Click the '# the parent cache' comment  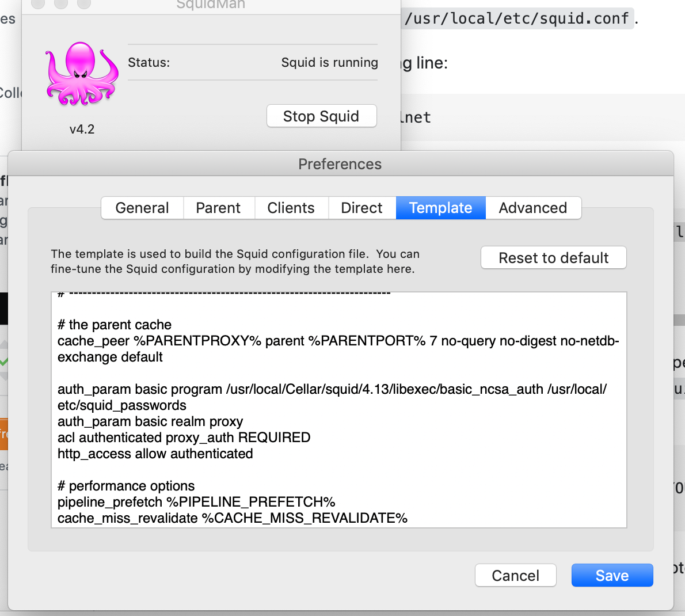click(x=115, y=325)
